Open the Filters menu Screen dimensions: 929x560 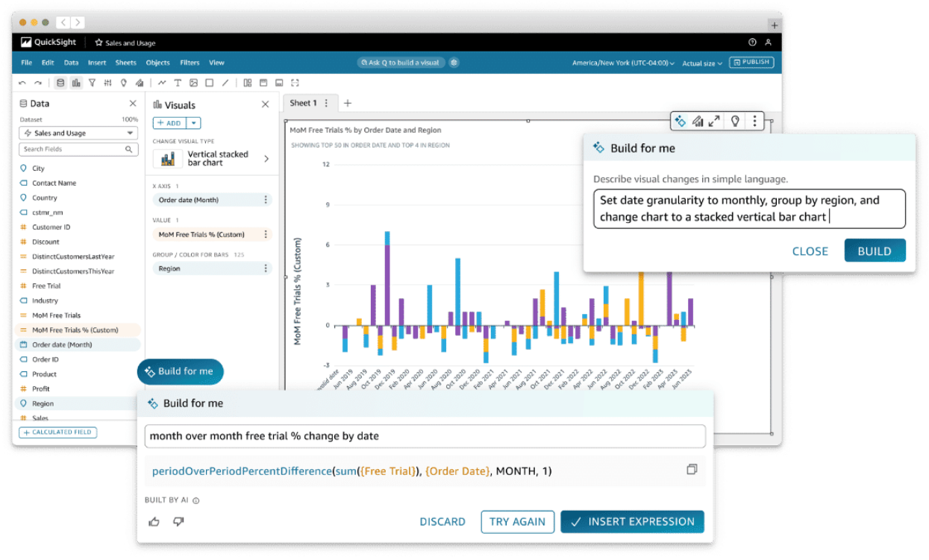(x=190, y=63)
